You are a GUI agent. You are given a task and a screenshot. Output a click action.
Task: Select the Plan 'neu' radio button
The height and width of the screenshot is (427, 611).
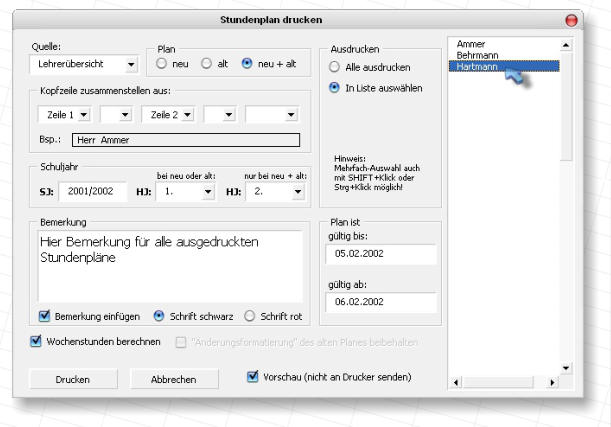(162, 64)
